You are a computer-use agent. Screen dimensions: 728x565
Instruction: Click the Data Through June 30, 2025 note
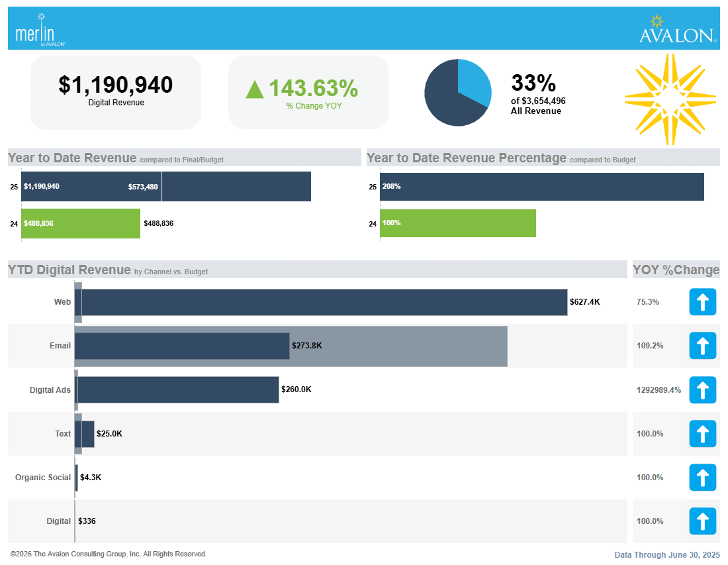(666, 555)
